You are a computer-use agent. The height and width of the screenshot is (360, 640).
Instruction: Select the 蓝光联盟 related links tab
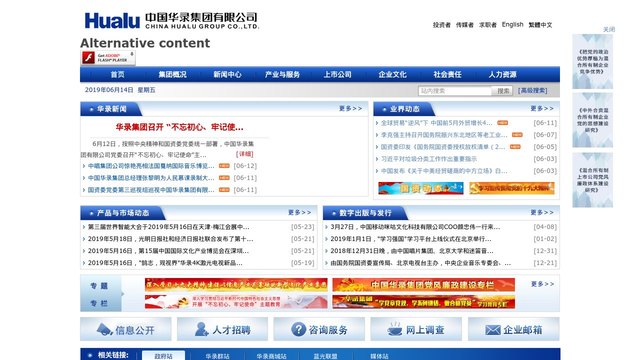[325, 356]
